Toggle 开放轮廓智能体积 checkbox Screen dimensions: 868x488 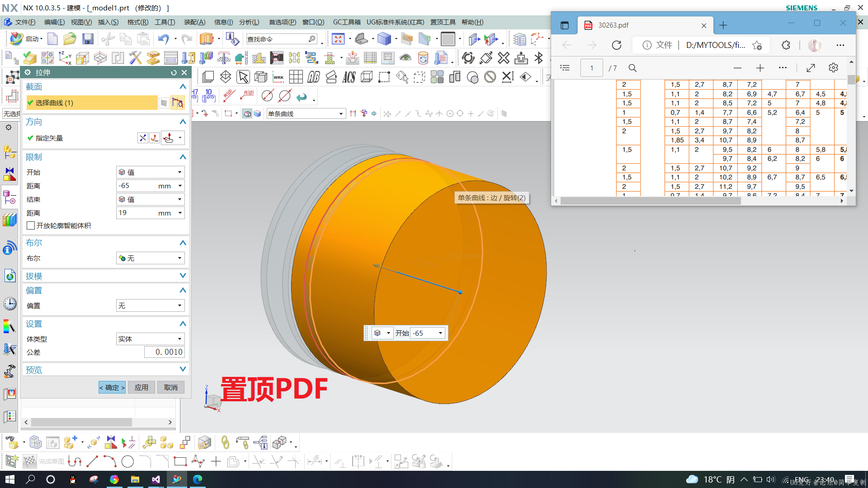point(31,225)
